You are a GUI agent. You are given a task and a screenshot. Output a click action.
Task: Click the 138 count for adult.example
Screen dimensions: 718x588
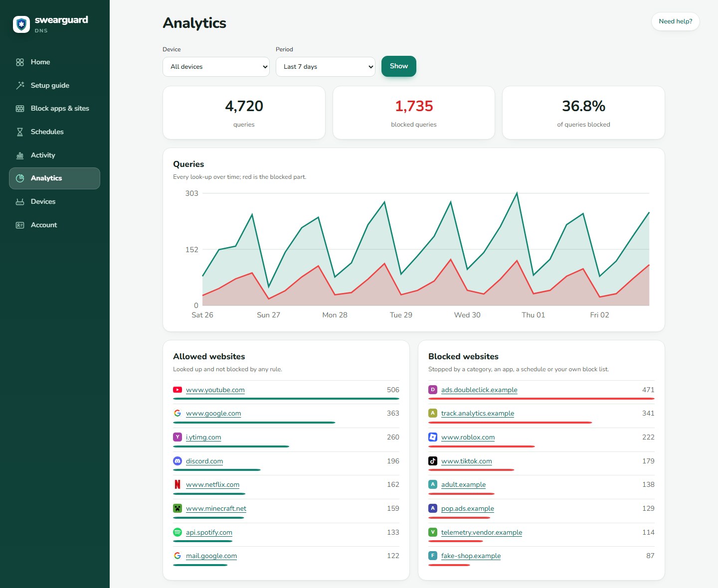pyautogui.click(x=648, y=484)
